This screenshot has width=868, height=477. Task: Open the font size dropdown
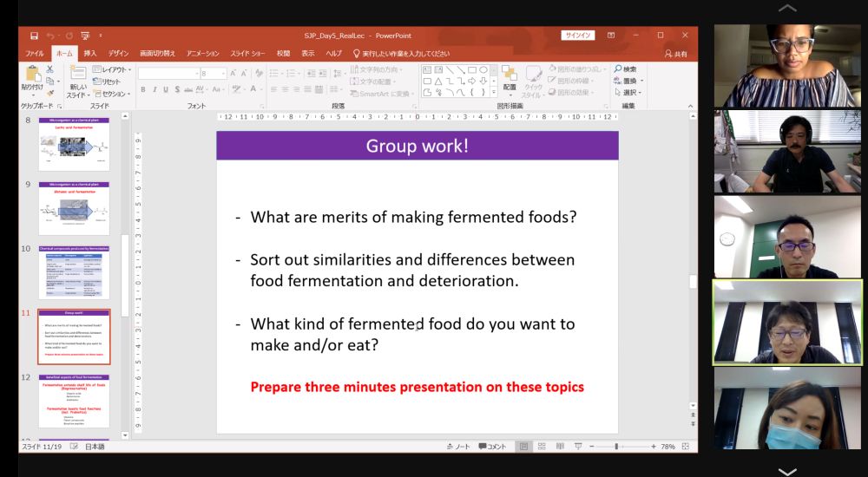224,73
